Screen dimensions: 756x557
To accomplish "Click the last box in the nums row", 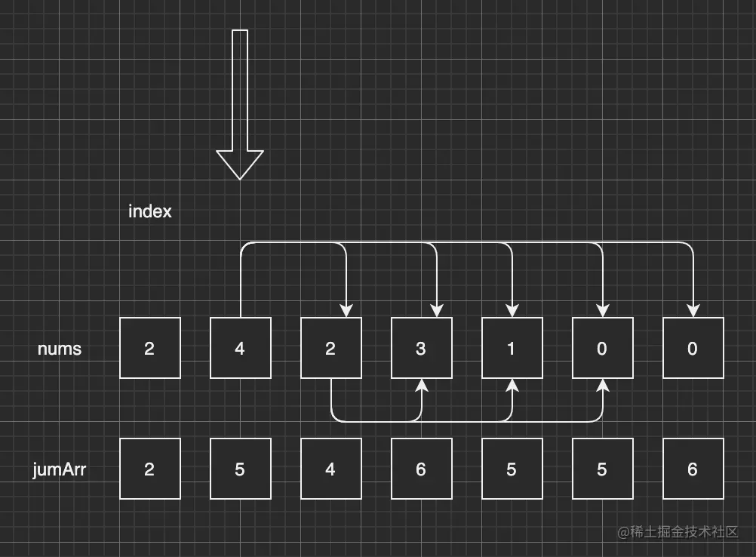I will click(693, 348).
